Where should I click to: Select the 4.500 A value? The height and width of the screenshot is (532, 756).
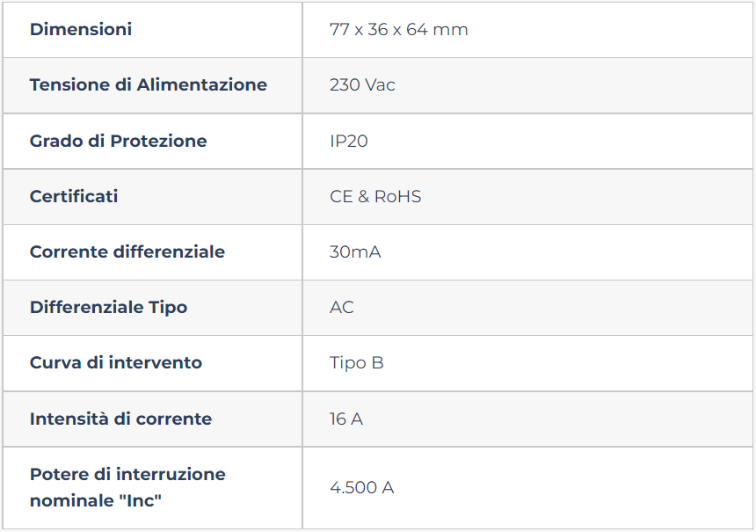pos(361,488)
